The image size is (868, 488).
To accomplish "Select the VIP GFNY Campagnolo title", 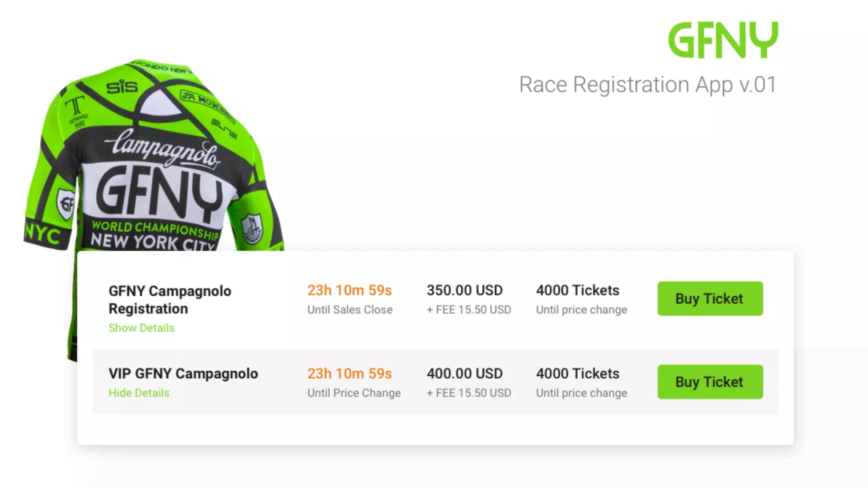I will [183, 374].
